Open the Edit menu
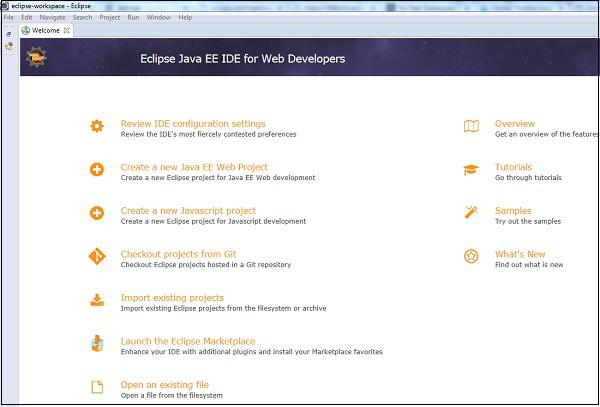600x407 pixels. (x=26, y=18)
